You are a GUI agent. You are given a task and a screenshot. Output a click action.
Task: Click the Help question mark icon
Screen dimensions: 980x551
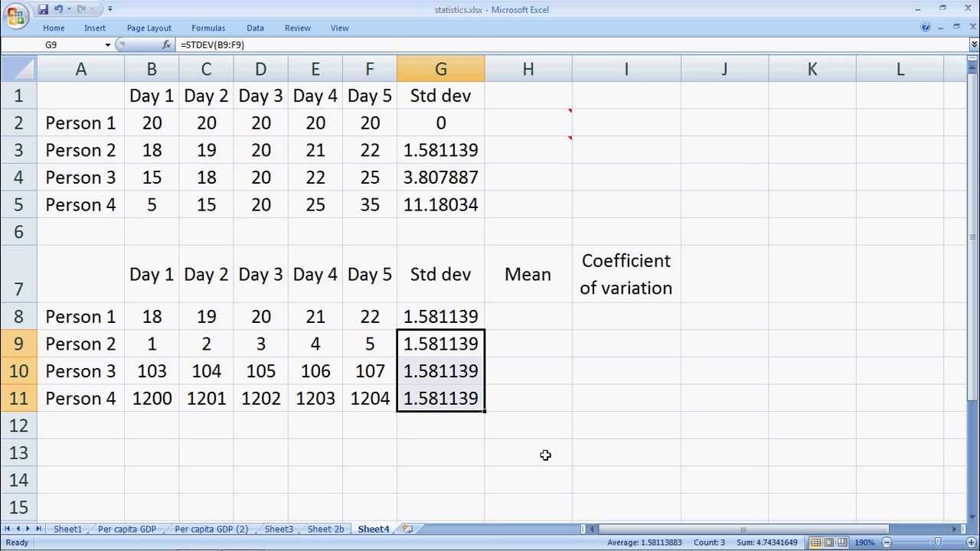[925, 28]
